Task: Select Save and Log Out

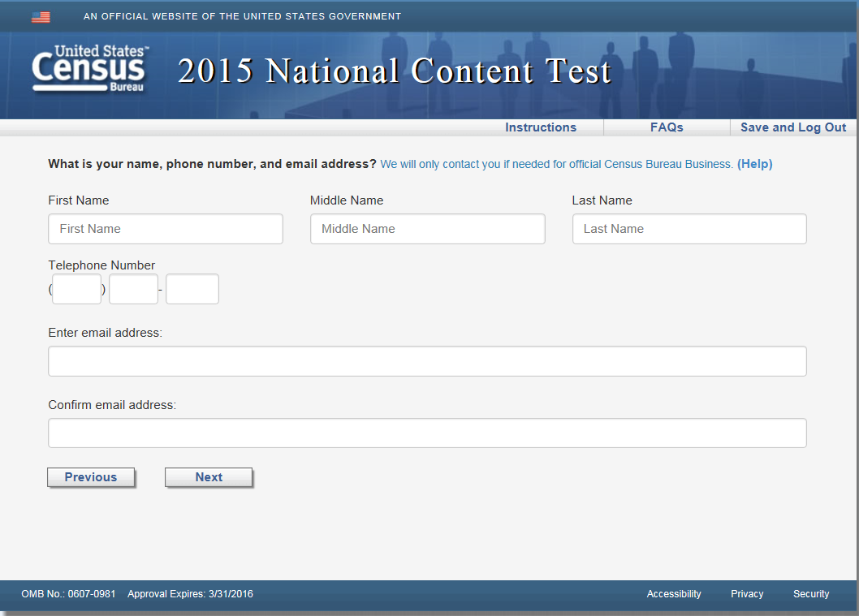Action: tap(792, 127)
